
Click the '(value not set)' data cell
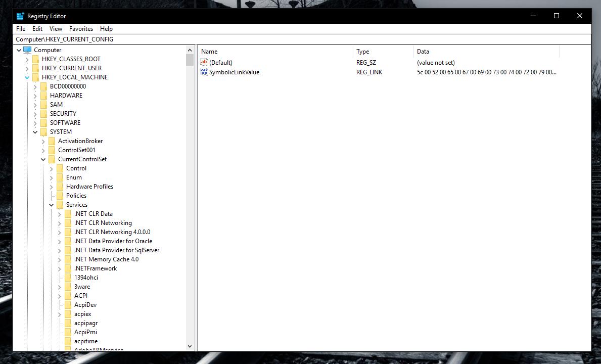436,63
